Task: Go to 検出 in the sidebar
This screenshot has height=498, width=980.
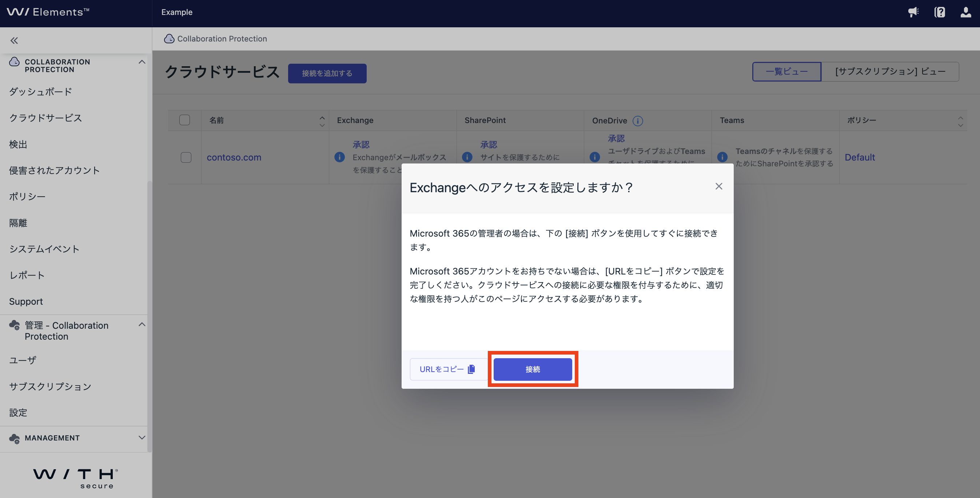Action: [18, 144]
